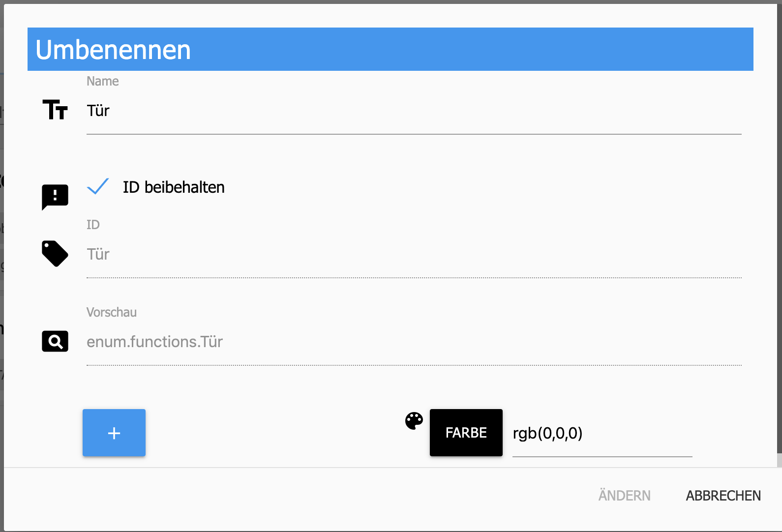Confirm with the ÄNDERN button
The width and height of the screenshot is (782, 532).
(x=625, y=496)
